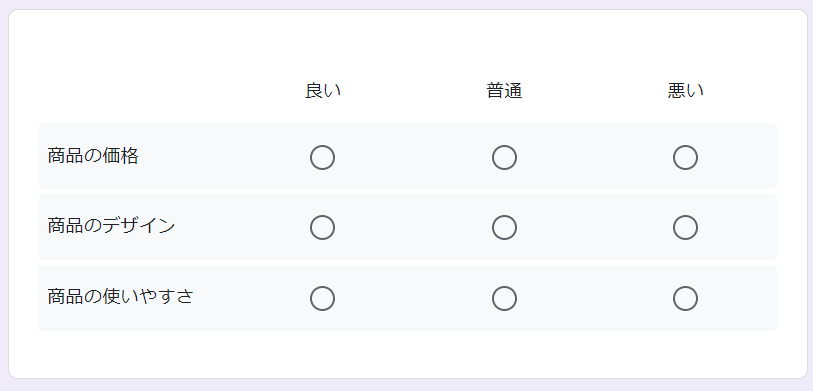Choose 普通 for 商品のデザイン
This screenshot has height=391, width=813.
504,228
